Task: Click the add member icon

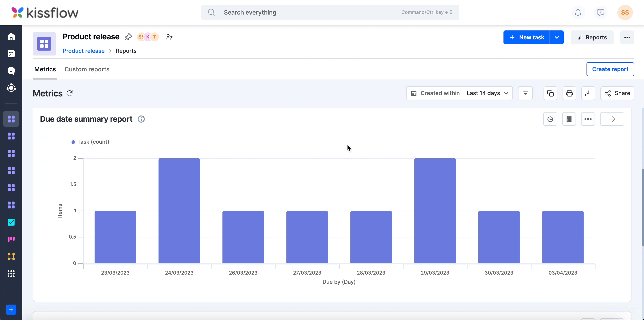Action: [169, 37]
